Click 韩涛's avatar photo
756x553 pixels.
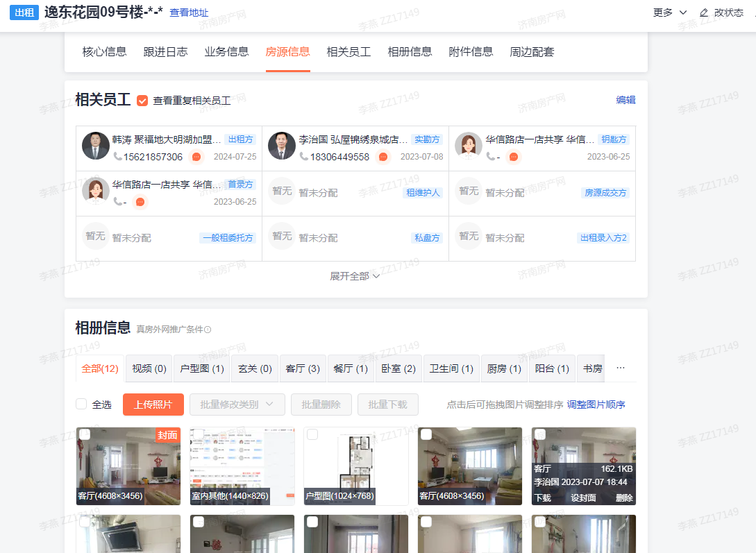pos(96,146)
